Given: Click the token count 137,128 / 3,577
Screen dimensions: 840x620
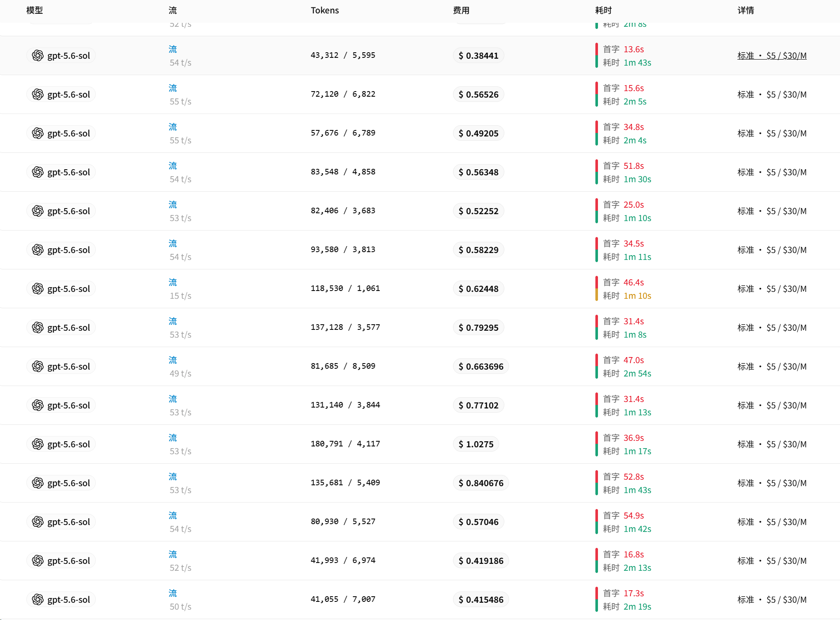Looking at the screenshot, I should click(x=346, y=327).
